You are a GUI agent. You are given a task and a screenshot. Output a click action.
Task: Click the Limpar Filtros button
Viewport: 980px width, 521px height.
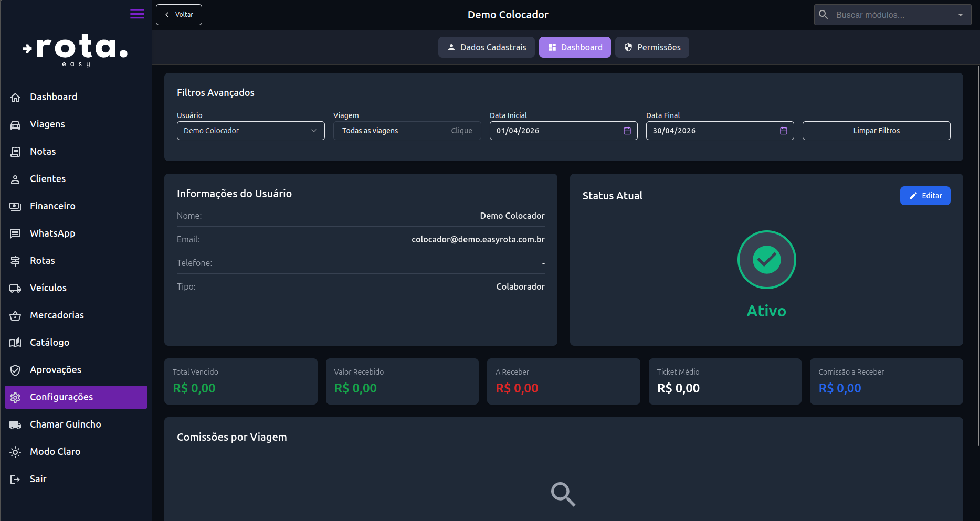(876, 131)
